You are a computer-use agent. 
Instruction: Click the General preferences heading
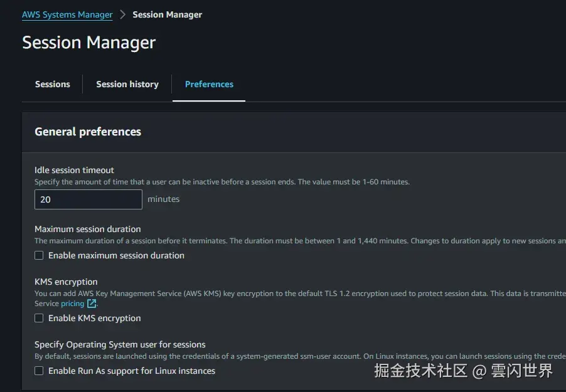tap(88, 132)
